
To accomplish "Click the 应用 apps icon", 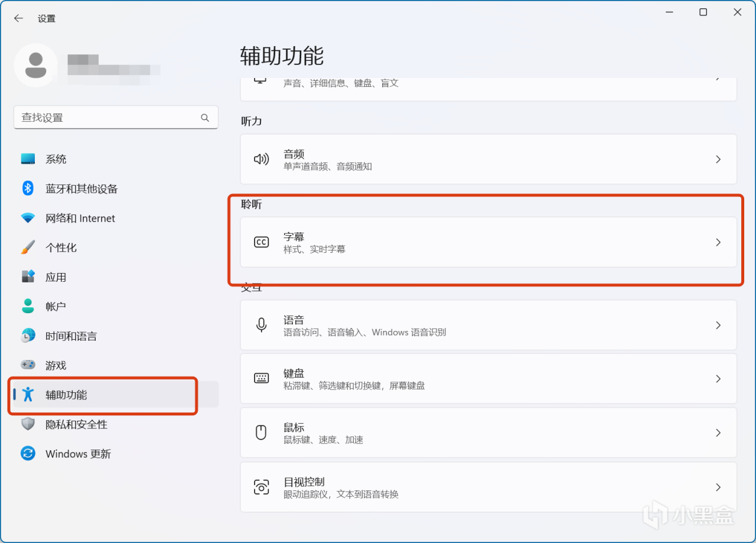I will (x=28, y=277).
